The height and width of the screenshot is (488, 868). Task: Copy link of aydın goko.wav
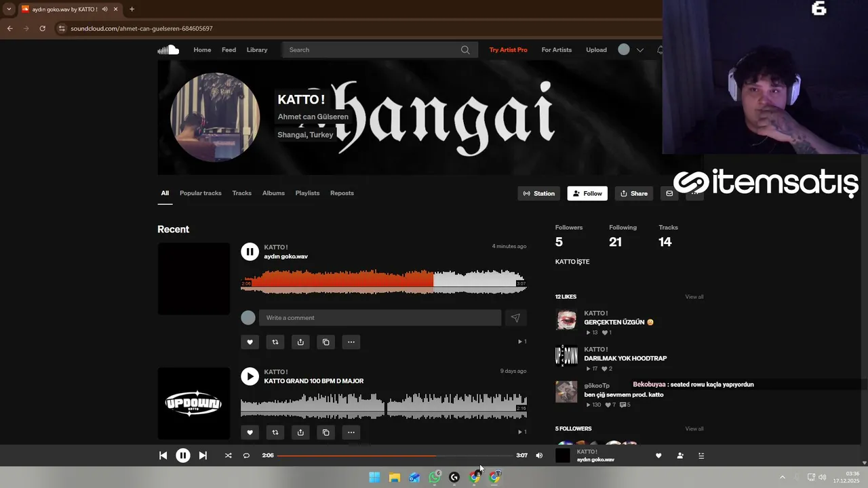(x=326, y=342)
